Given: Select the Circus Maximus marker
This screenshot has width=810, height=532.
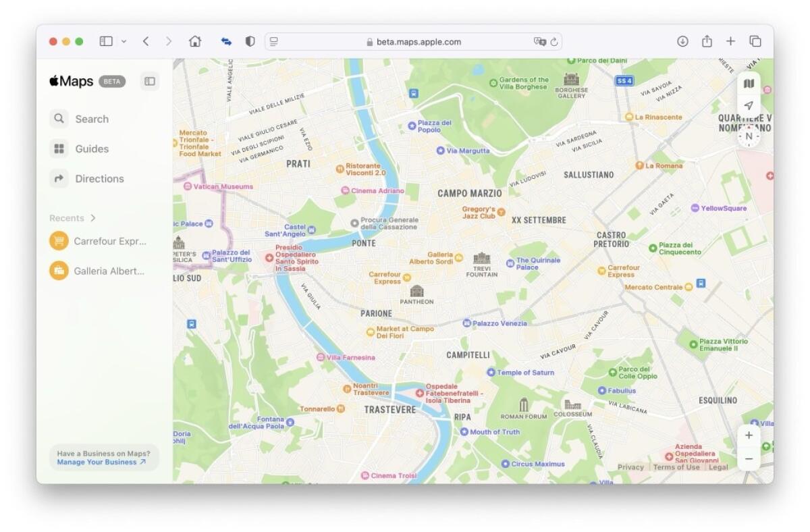Looking at the screenshot, I should click(x=506, y=464).
